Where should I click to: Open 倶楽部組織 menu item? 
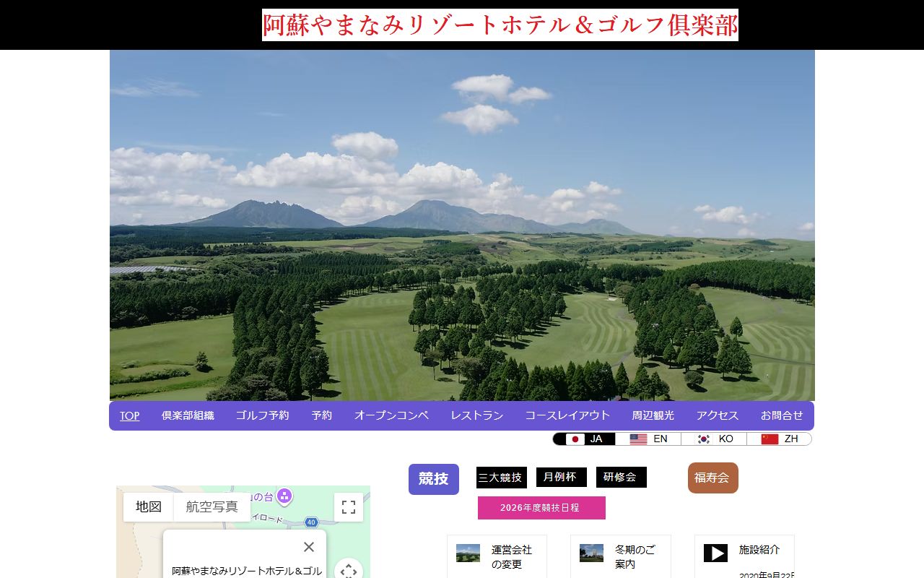click(188, 415)
